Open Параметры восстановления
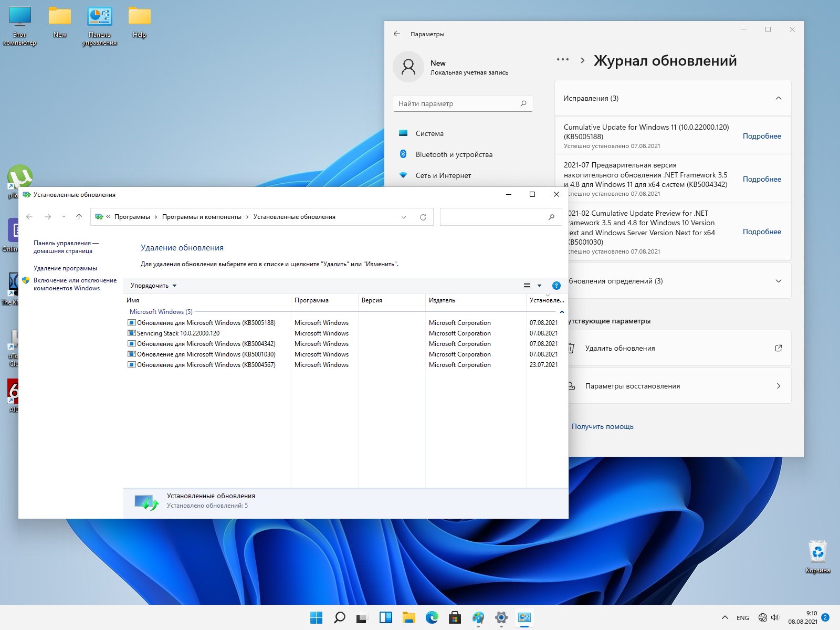The height and width of the screenshot is (630, 840). point(680,386)
